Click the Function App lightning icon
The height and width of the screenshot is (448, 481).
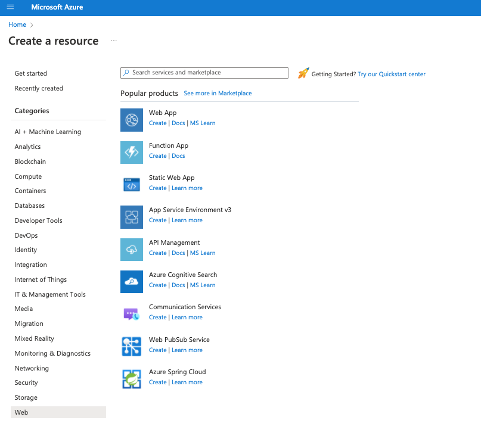point(132,153)
